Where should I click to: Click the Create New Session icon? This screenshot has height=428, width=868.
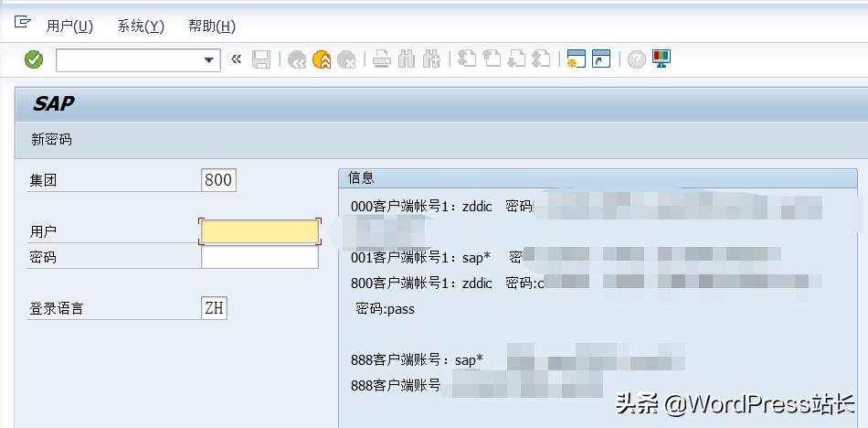577,59
